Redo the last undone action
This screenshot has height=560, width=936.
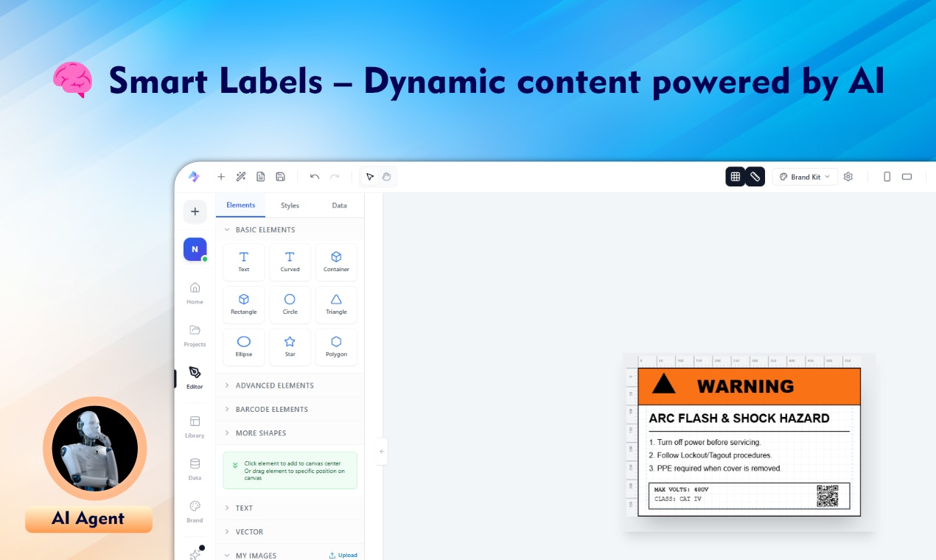click(x=335, y=177)
